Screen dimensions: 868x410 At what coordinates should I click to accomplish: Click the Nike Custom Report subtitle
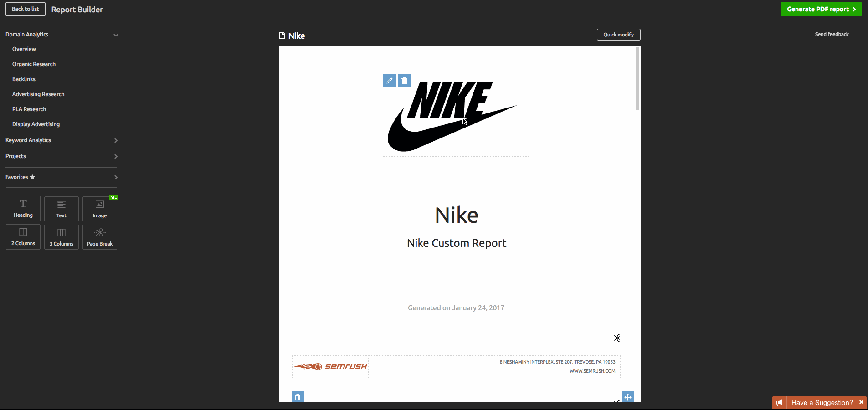[457, 243]
